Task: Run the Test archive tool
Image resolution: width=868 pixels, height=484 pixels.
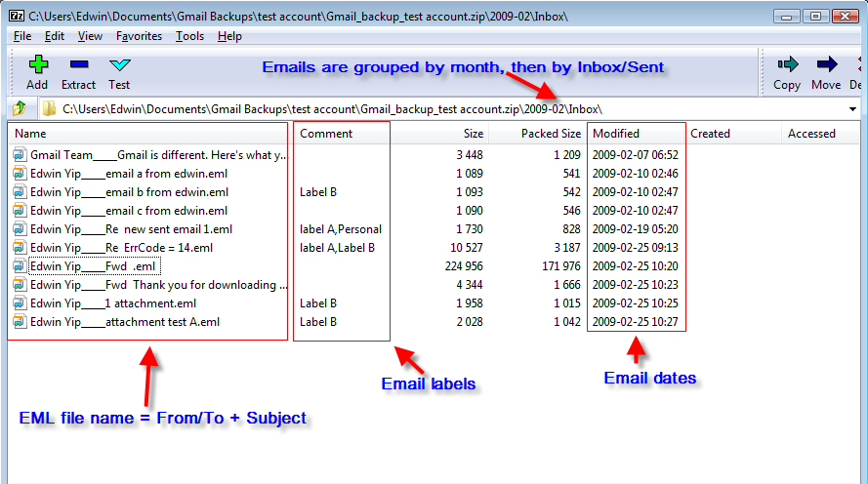Action: point(120,65)
